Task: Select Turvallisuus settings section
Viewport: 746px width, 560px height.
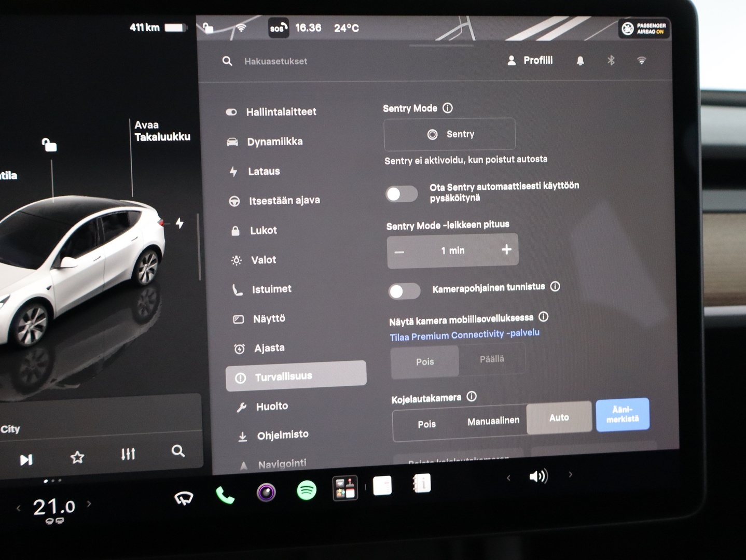Action: coord(296,376)
